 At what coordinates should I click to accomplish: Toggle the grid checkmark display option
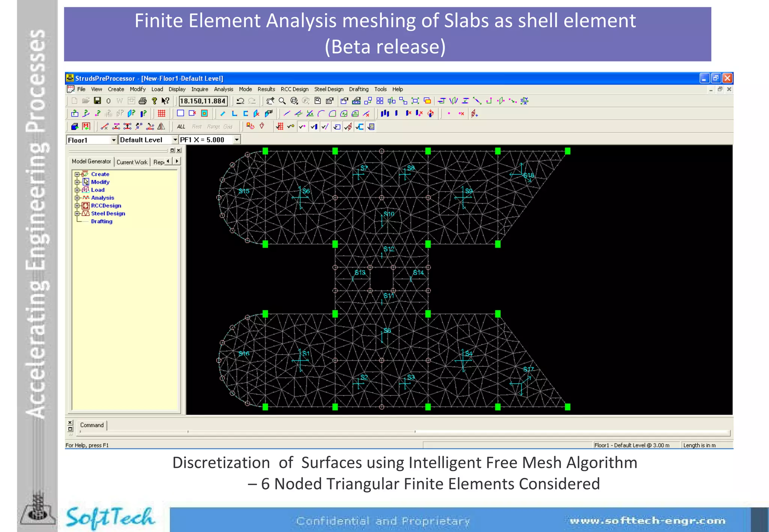pos(280,126)
